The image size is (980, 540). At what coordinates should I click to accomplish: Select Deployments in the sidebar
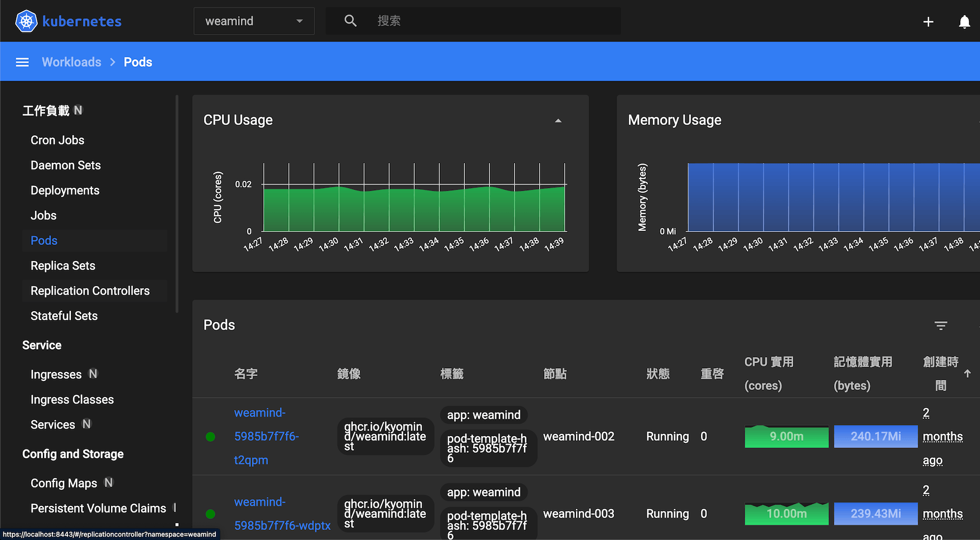(65, 190)
